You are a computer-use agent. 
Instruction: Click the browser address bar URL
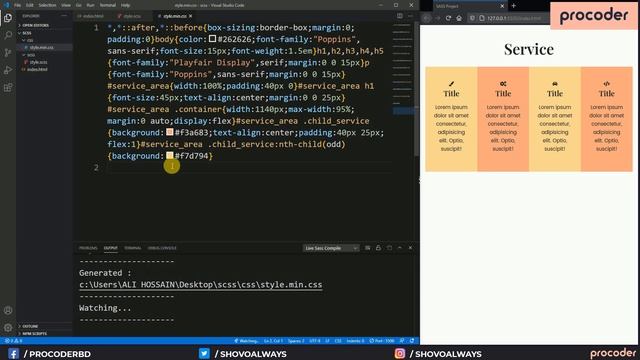[514, 18]
